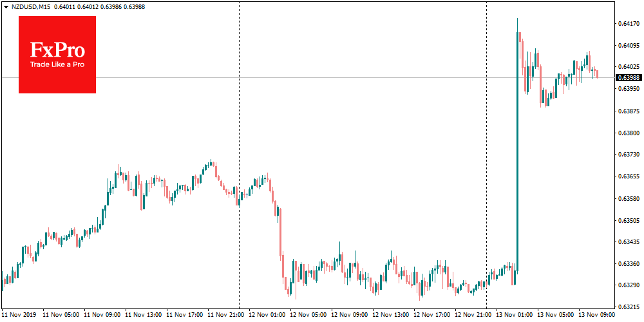Select the '11 Nov 13:00' time label
This screenshot has height=322, width=644.
point(142,316)
